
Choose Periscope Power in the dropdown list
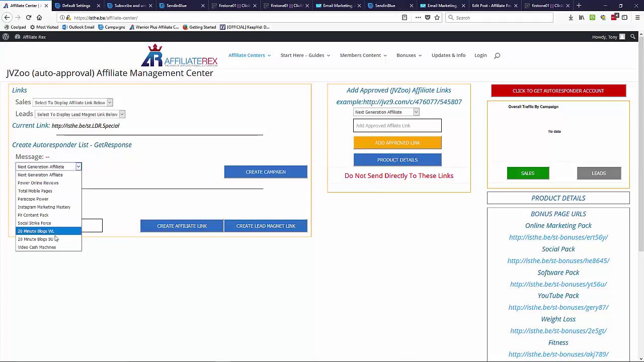coord(48,199)
